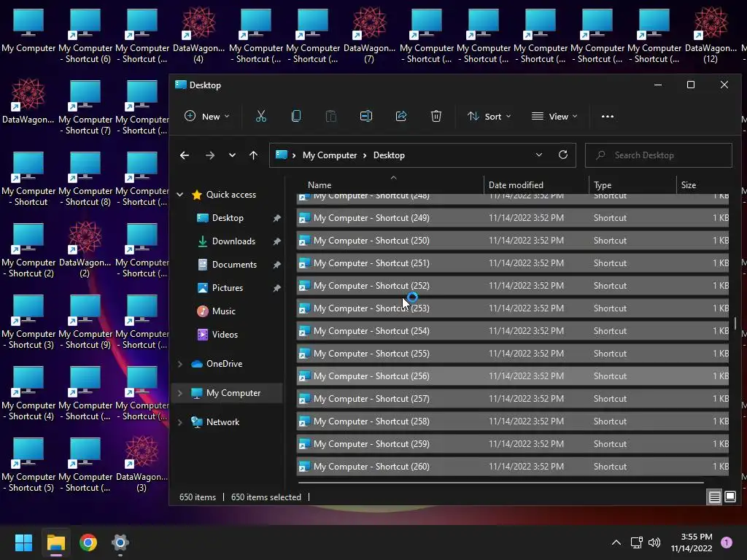Open Settings gear in taskbar
The image size is (747, 560).
coord(120,542)
